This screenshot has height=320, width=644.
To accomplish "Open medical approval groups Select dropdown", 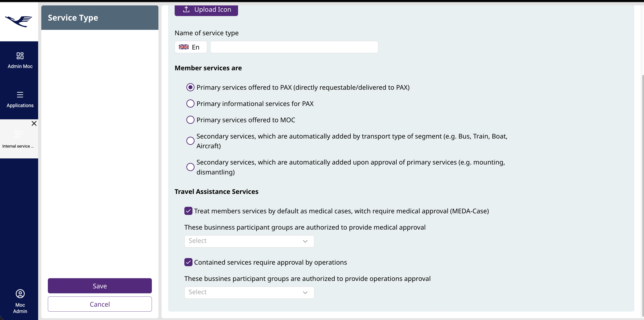I will 249,241.
